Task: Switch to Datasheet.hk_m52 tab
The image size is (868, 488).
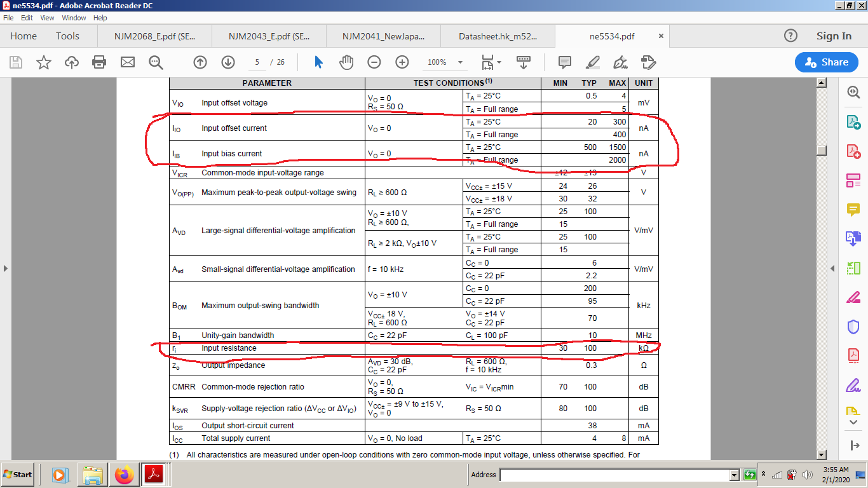Action: pyautogui.click(x=498, y=36)
